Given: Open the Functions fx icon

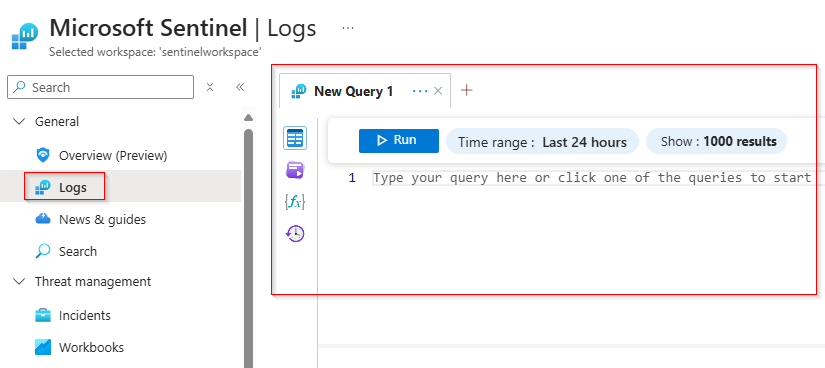Looking at the screenshot, I should (x=295, y=202).
